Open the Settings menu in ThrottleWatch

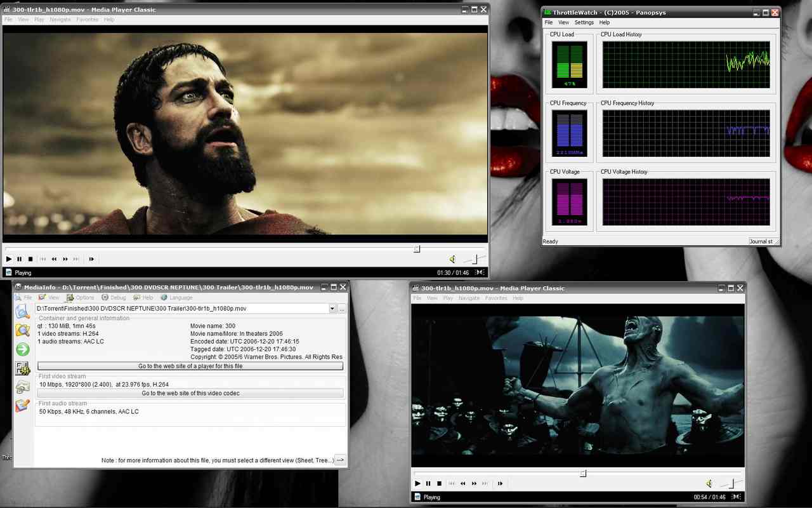pos(584,23)
